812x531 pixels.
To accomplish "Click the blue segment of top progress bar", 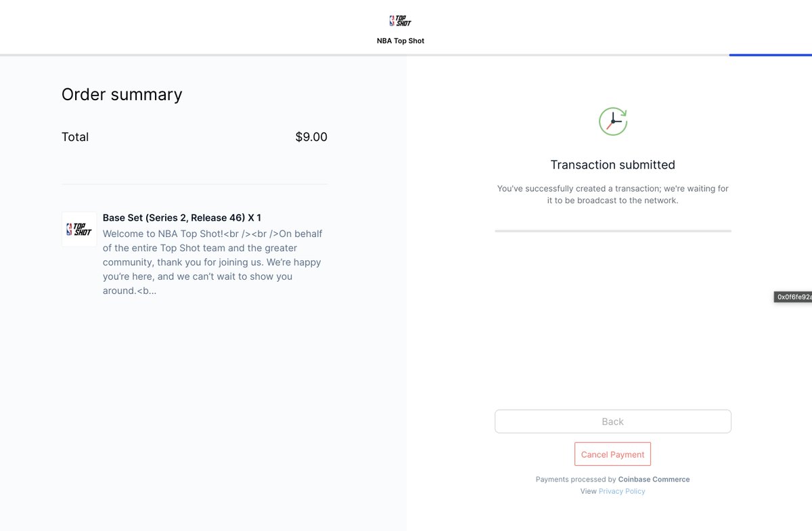I will (771, 55).
